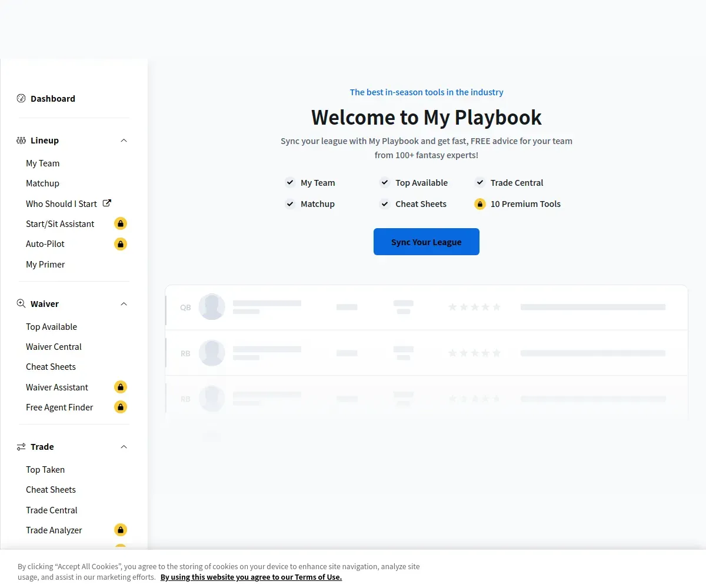Open Who Should I Start link
This screenshot has height=588, width=706.
tap(62, 203)
